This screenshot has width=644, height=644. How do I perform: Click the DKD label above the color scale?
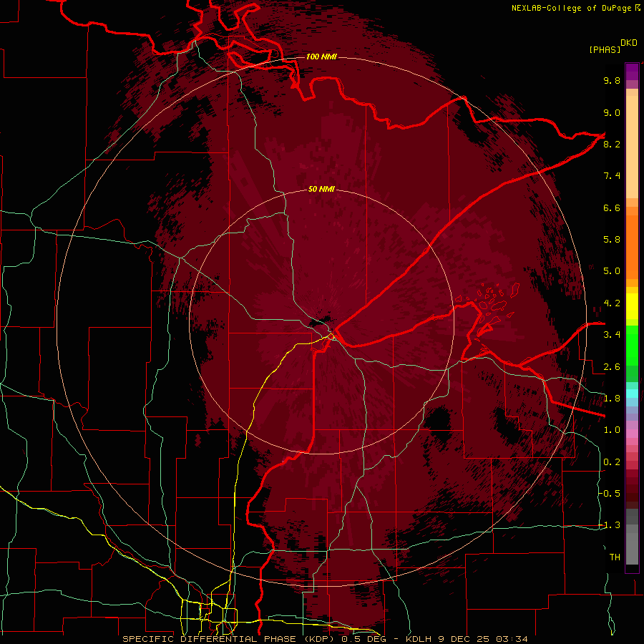(x=629, y=43)
